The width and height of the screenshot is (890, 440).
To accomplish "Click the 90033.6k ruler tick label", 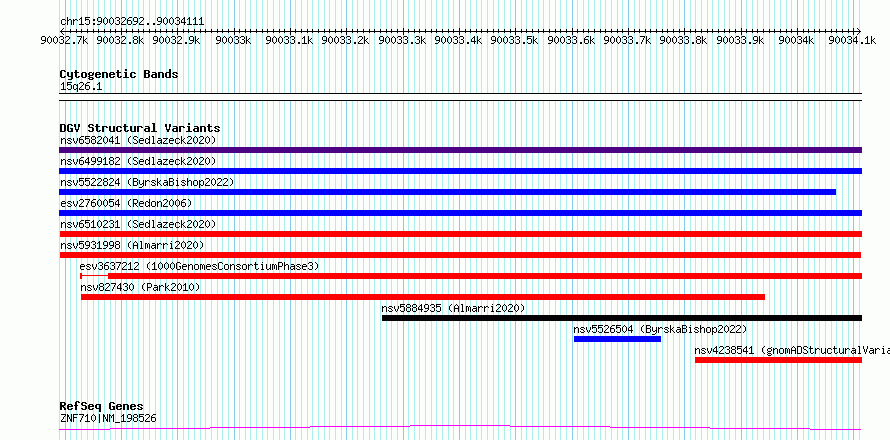I will (572, 40).
